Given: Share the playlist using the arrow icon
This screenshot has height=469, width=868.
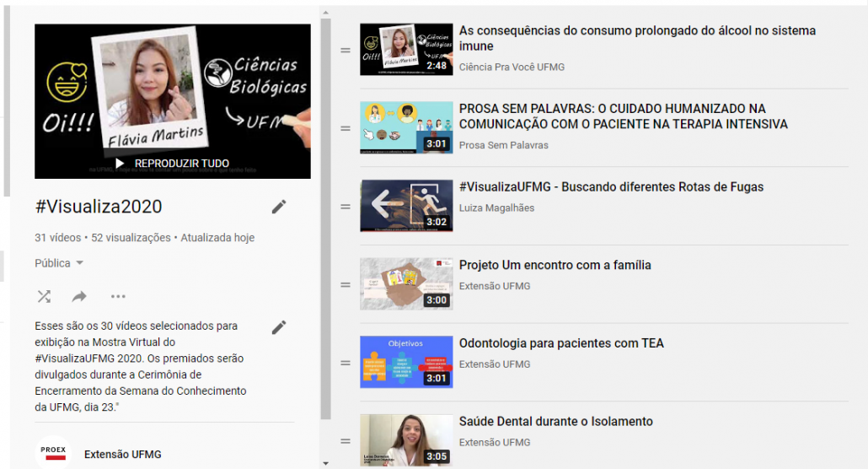Looking at the screenshot, I should 79,297.
